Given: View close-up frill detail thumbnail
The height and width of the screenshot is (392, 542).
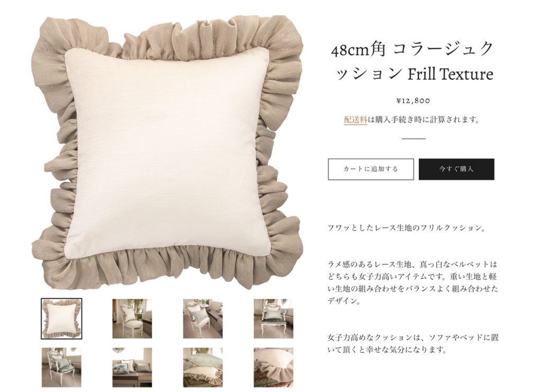Looking at the screenshot, I should [274, 367].
